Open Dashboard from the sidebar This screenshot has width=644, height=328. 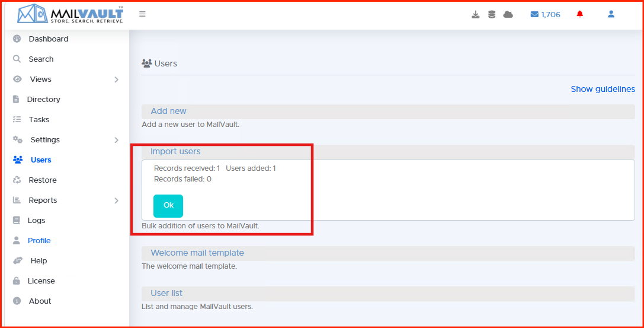49,39
